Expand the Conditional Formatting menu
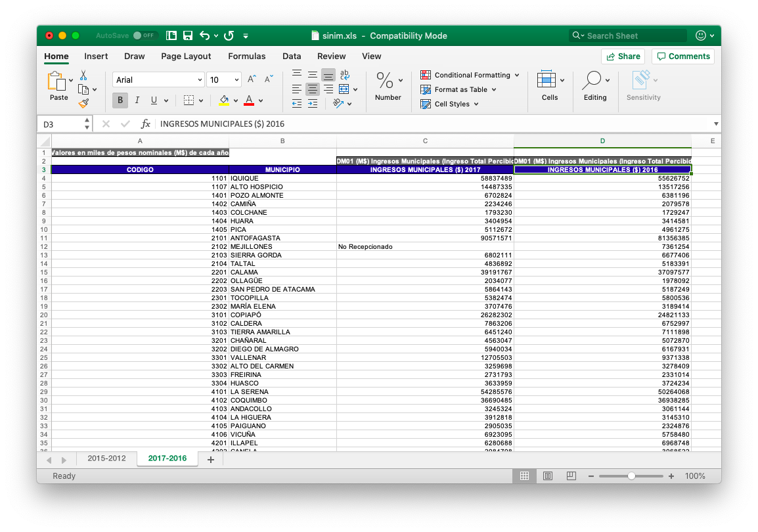758x532 pixels. click(470, 75)
